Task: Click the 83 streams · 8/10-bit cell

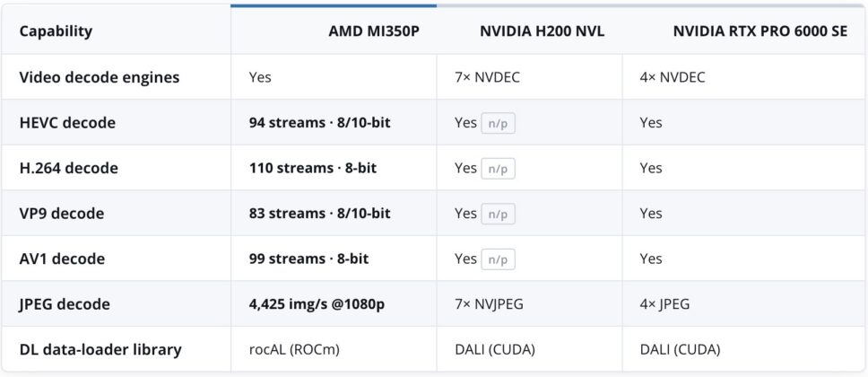Action: [x=320, y=214]
